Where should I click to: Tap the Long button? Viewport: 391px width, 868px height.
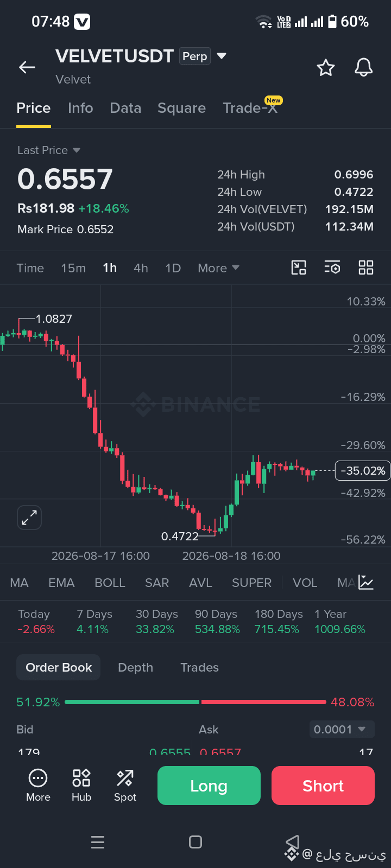(209, 786)
